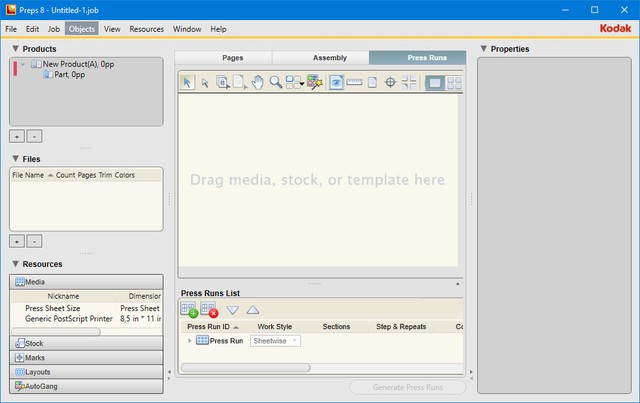Click the New Product book icon
The height and width of the screenshot is (403, 640).
[36, 64]
